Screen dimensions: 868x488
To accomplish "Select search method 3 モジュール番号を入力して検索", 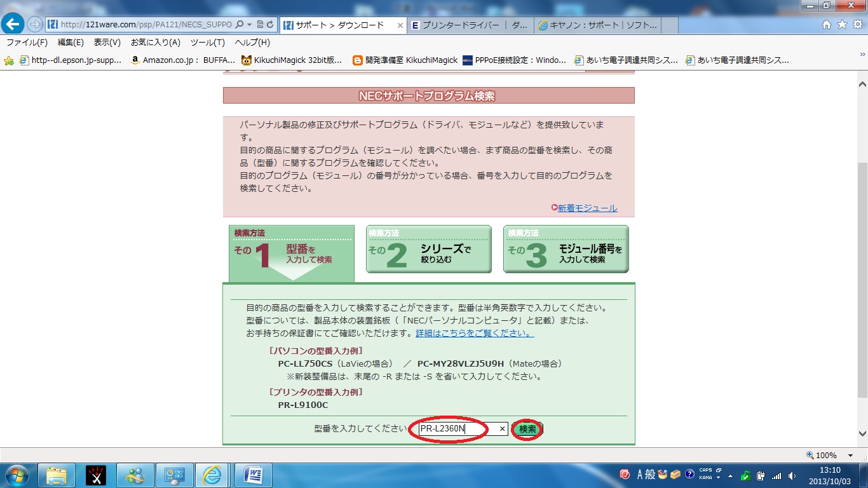I will click(x=566, y=249).
